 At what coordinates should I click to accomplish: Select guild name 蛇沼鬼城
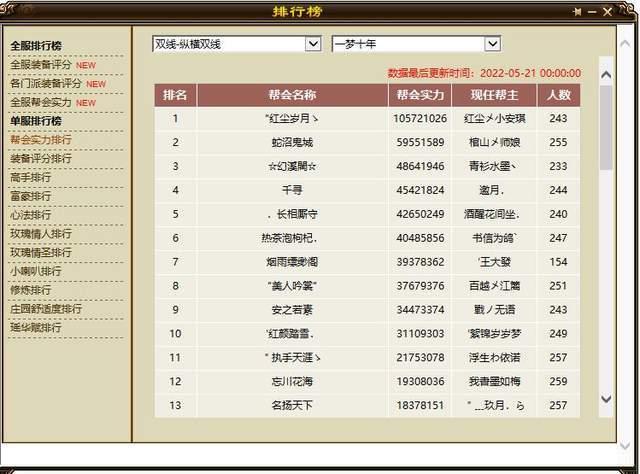click(x=292, y=142)
